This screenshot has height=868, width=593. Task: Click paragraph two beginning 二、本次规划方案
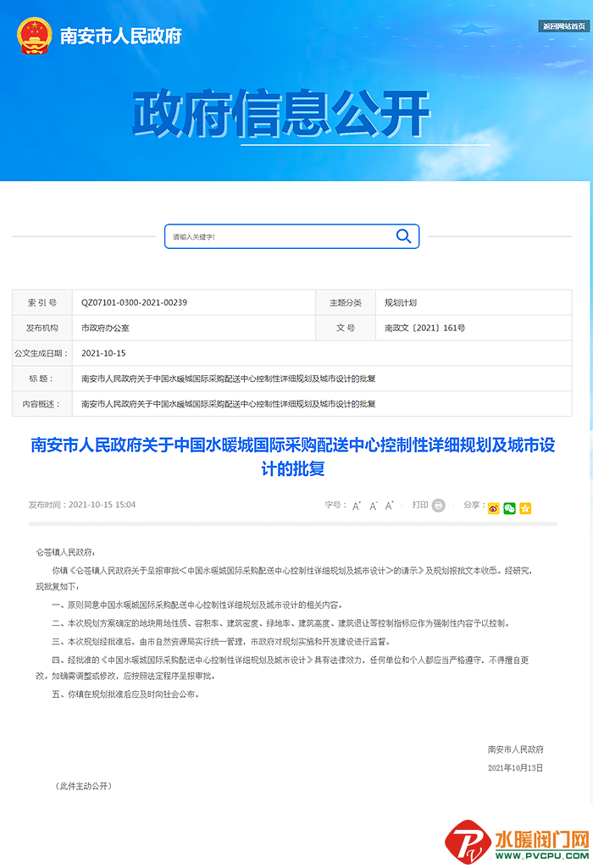pyautogui.click(x=280, y=623)
